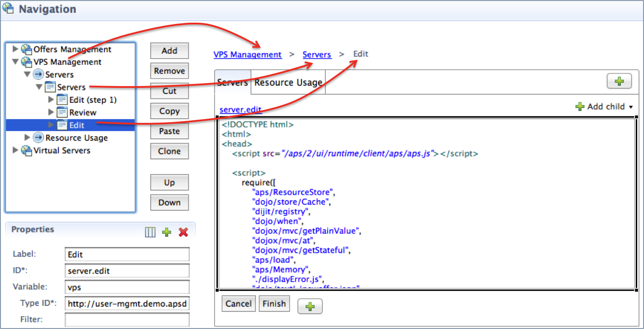
Task: Select the Servers tab
Action: pos(233,82)
